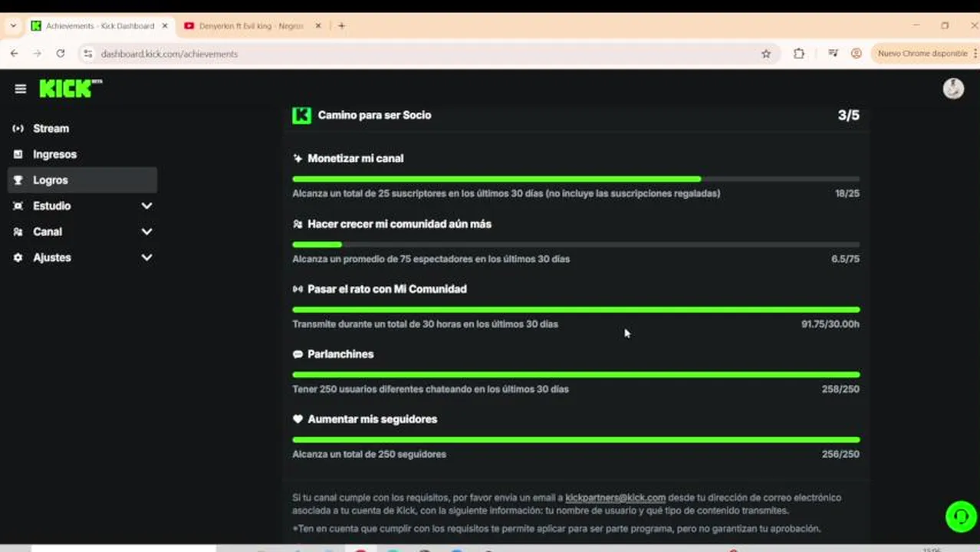
Task: Click the sparkle icon beside Monetizar mi canal
Action: point(298,159)
